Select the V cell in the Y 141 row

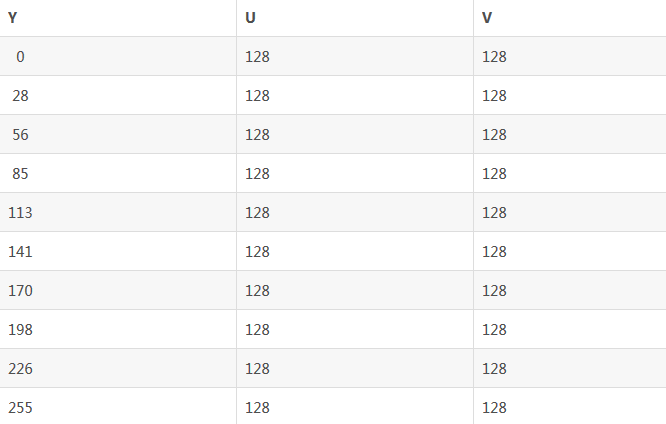tap(494, 252)
